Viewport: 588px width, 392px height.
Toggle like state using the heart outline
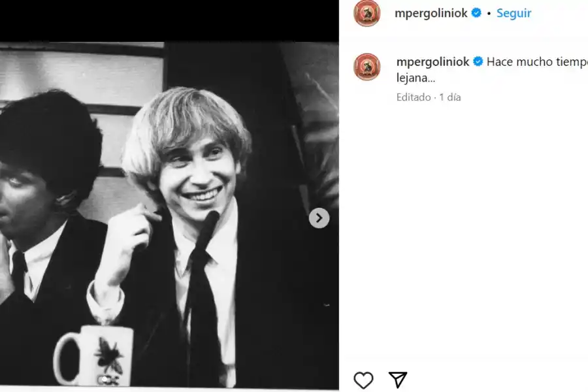pos(364,378)
